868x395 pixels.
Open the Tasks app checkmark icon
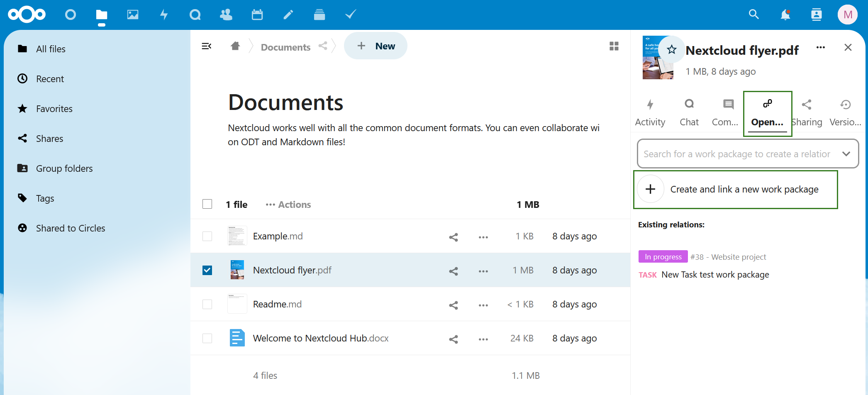(x=351, y=14)
